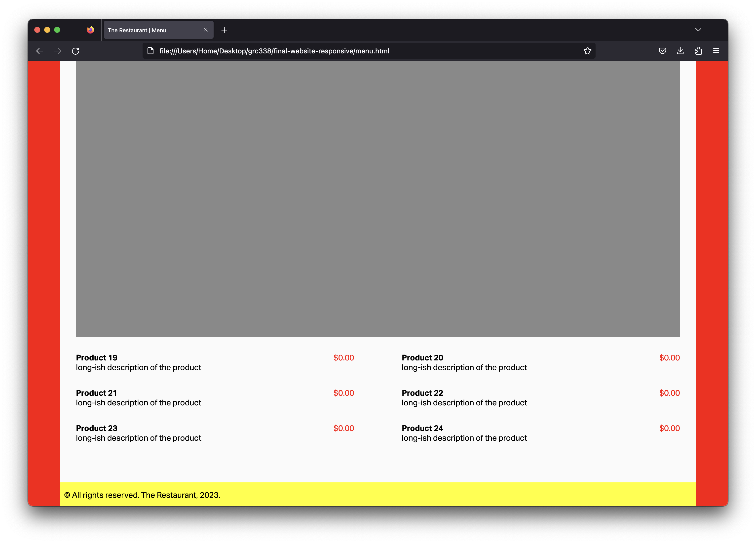Image resolution: width=756 pixels, height=543 pixels.
Task: Click the $0.00 price of Product 19
Action: pyautogui.click(x=344, y=358)
